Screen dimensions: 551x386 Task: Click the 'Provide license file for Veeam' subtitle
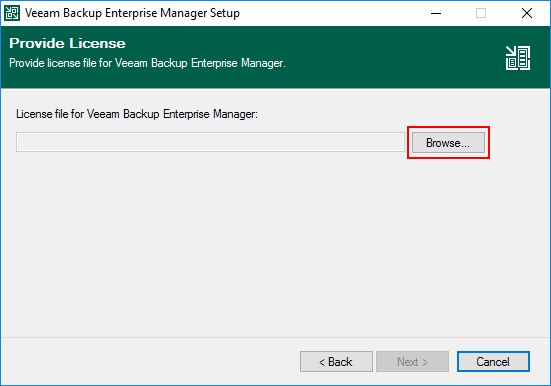coord(147,63)
